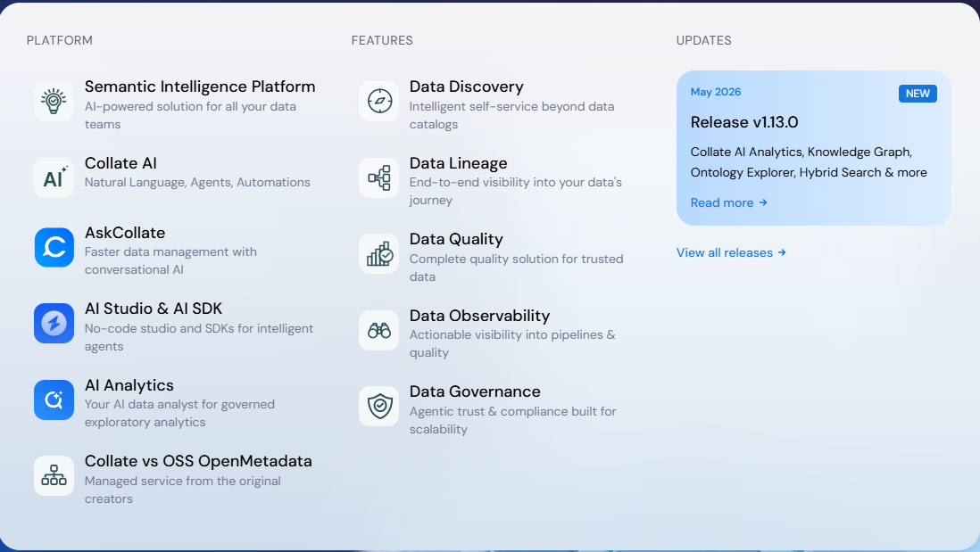This screenshot has height=552, width=980.
Task: Click 'Faster data management with conversational AI' text
Action: 170,261
